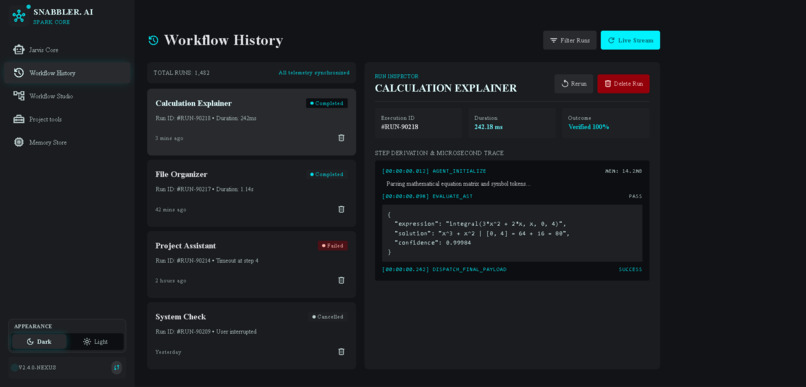This screenshot has width=806, height=387.
Task: Start the Live Stream
Action: click(x=630, y=40)
